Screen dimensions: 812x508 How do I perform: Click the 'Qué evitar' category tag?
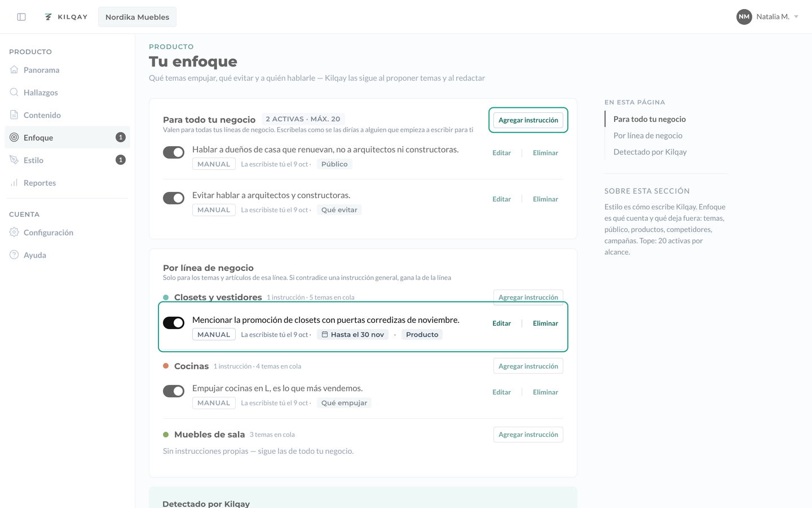click(339, 210)
